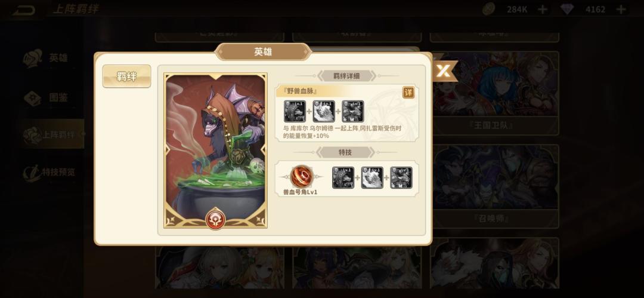This screenshot has width=644, height=298.
Task: Tap the white wolf portrait in bond row
Action: (324, 112)
